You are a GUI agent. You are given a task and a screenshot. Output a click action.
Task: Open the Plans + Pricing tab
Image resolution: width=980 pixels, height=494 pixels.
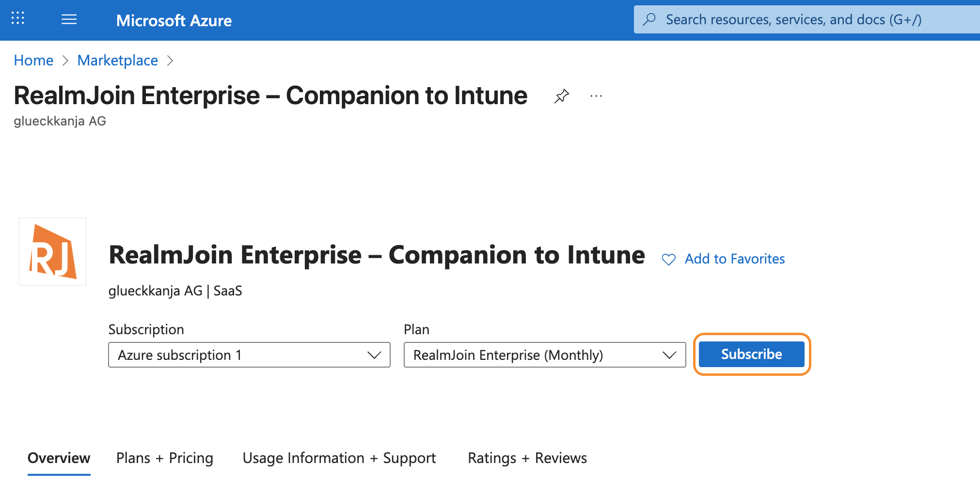point(164,458)
